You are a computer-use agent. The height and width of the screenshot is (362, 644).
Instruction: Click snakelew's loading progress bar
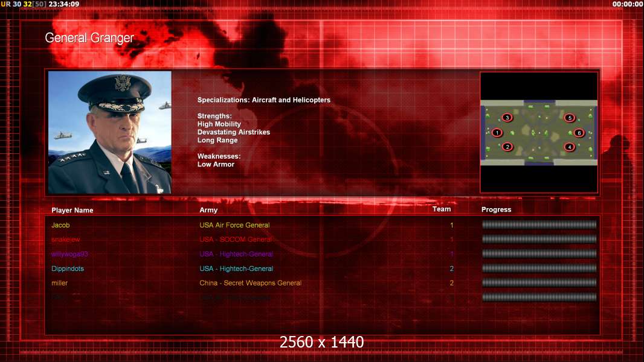(539, 239)
